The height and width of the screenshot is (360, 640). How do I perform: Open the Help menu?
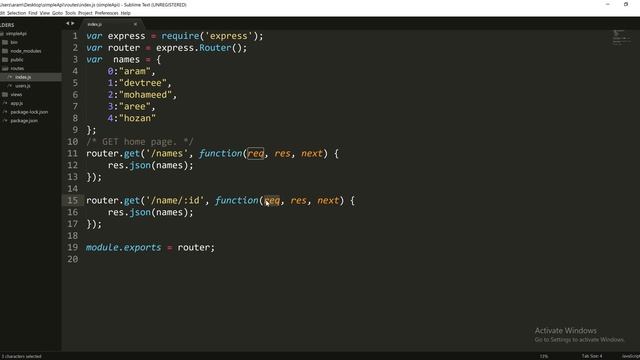click(125, 13)
